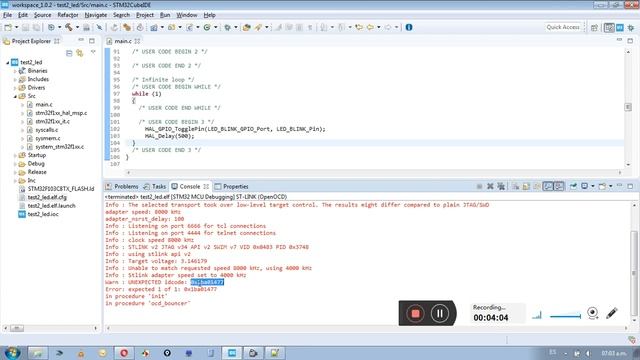The width and height of the screenshot is (640, 360).
Task: Click the bug Debug toolbar icon
Action: pos(227,27)
